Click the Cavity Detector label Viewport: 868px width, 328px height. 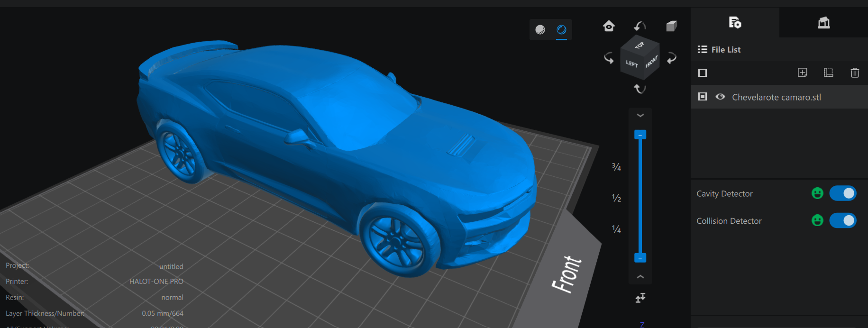point(724,193)
